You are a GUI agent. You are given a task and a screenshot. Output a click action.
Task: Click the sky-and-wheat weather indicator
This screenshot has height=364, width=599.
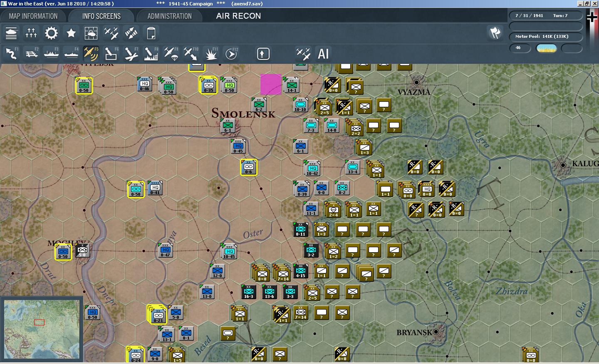(x=547, y=48)
